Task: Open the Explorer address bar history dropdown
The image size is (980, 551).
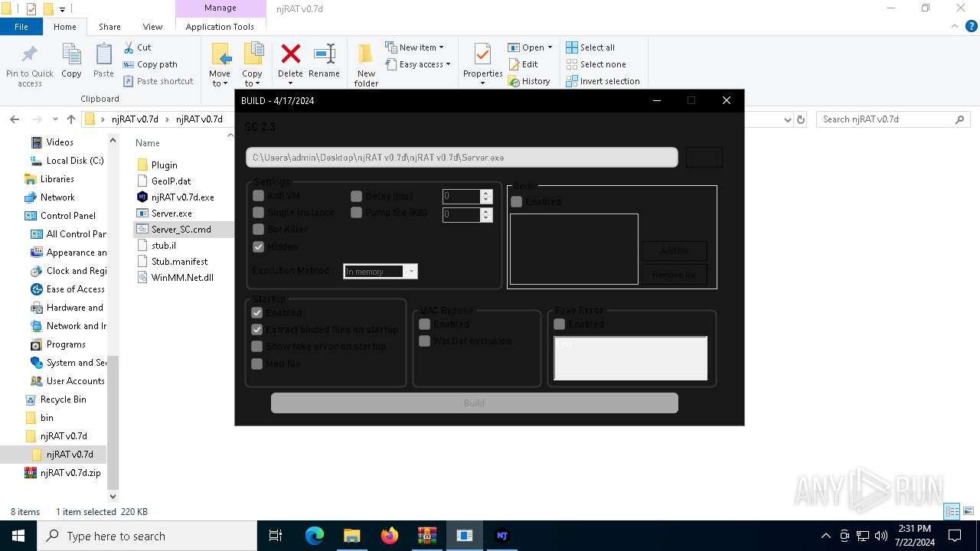Action: click(788, 119)
